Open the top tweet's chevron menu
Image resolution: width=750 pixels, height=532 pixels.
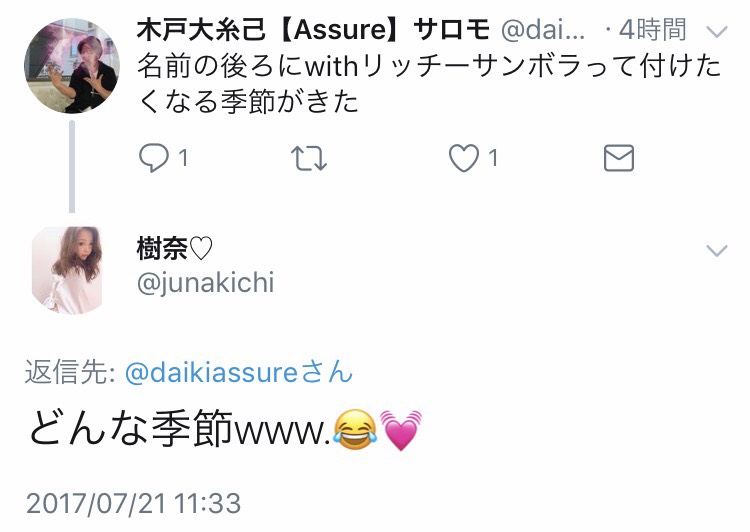click(717, 32)
